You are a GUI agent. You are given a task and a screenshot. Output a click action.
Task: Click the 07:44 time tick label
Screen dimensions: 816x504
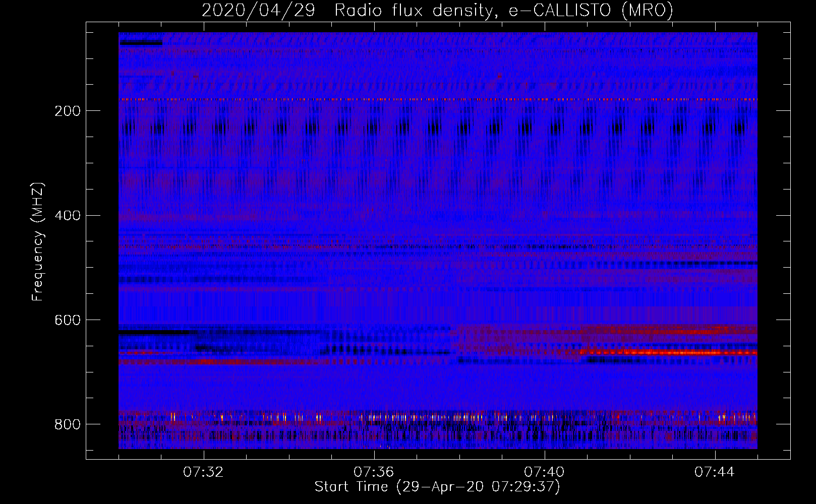coord(715,472)
